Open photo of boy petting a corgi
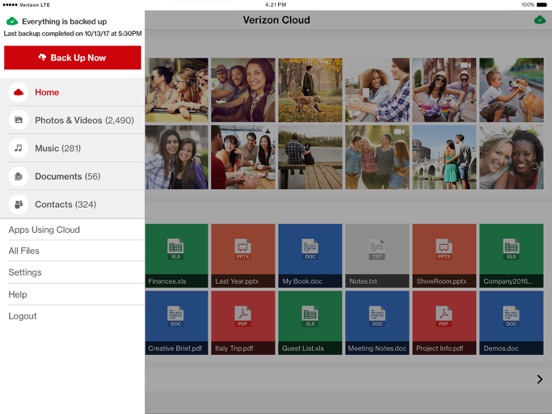 (512, 90)
